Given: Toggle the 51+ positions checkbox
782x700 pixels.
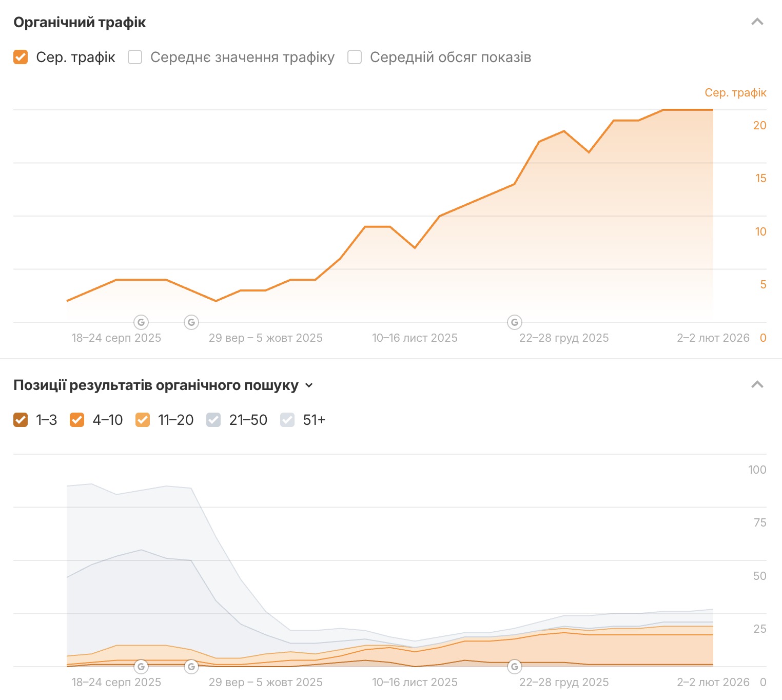Looking at the screenshot, I should pos(287,420).
